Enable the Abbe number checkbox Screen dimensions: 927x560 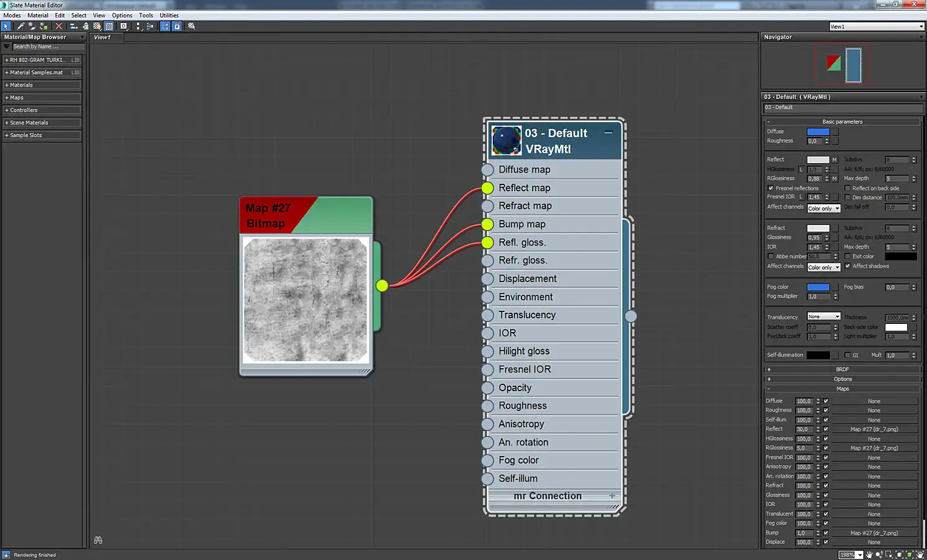coord(771,257)
